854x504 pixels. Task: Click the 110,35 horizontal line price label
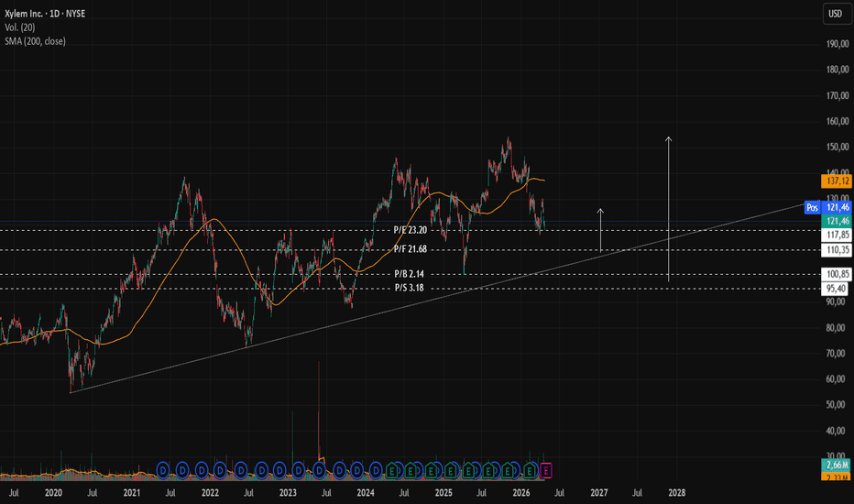point(837,250)
